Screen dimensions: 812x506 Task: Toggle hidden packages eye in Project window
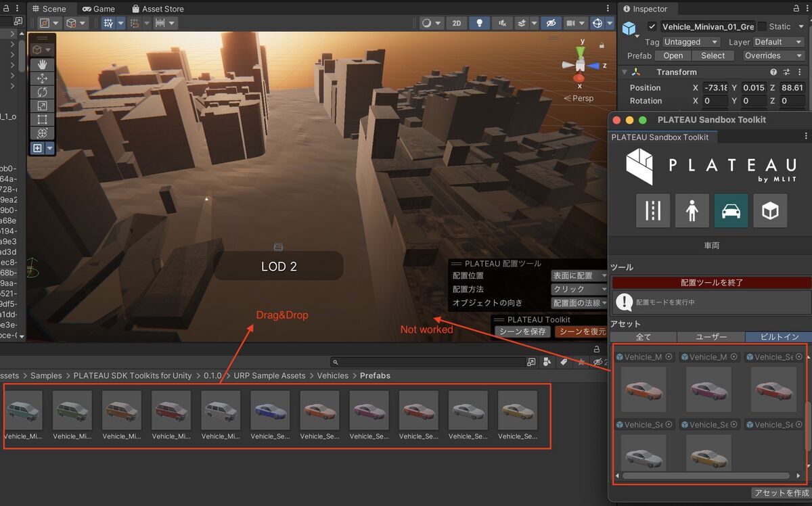coord(598,363)
